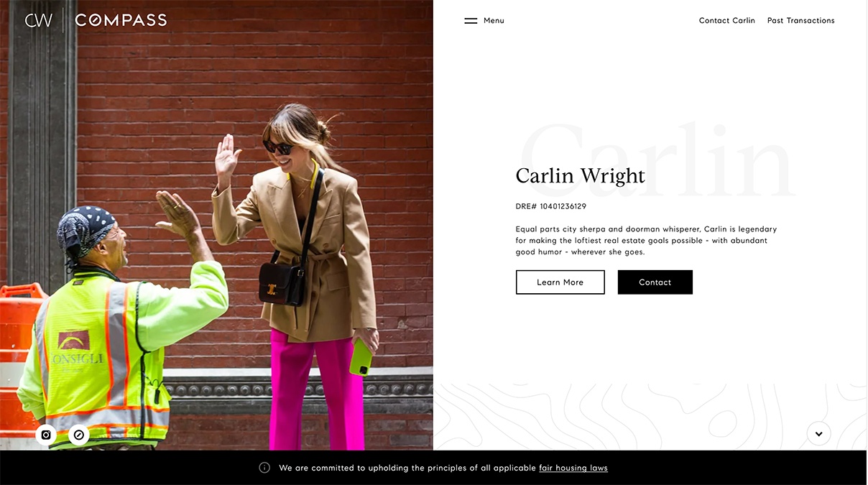
Task: Open the Instagram profile icon
Action: click(x=46, y=435)
